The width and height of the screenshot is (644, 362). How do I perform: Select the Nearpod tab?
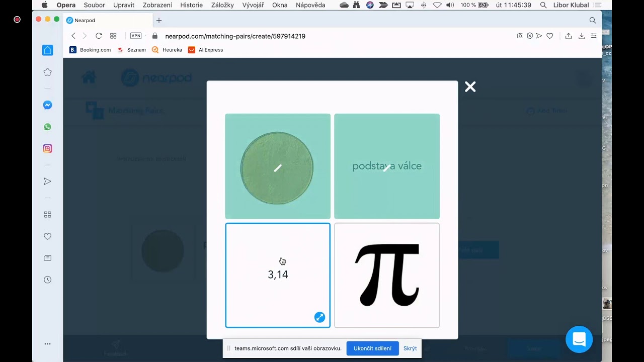(108, 20)
